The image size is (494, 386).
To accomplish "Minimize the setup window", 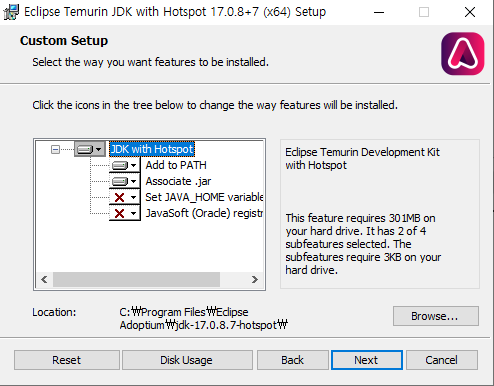I will tap(379, 12).
